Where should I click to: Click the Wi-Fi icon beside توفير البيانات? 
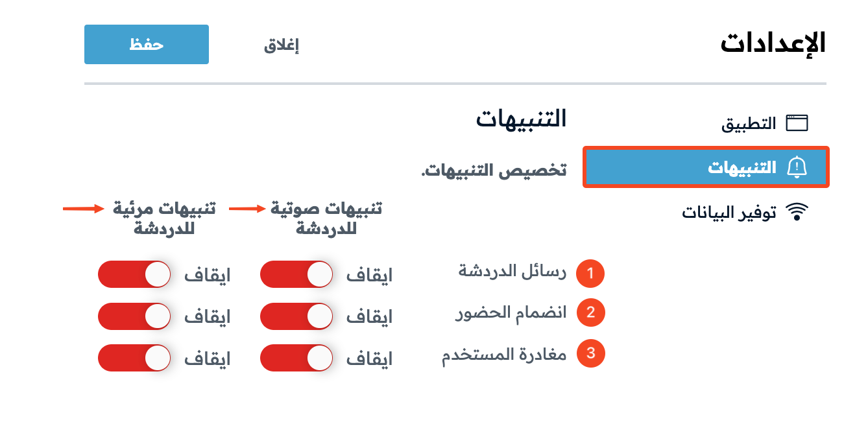click(797, 212)
